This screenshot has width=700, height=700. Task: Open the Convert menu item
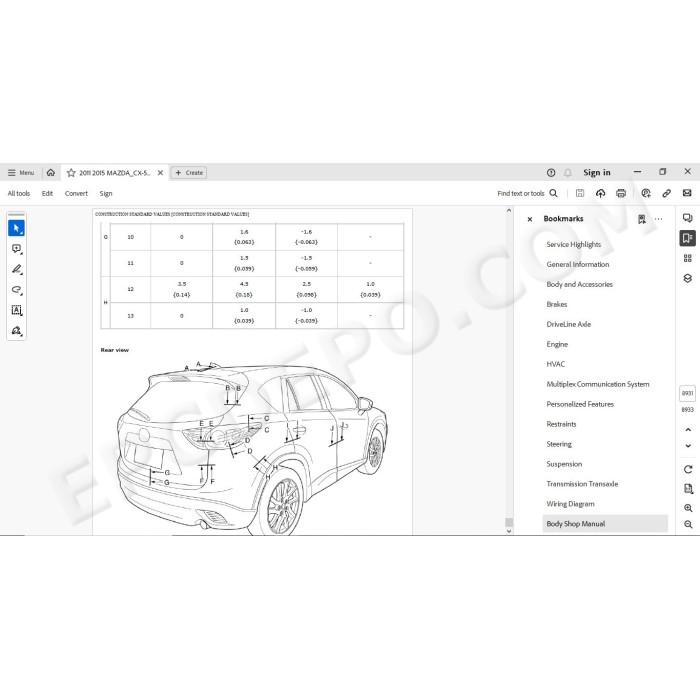coord(76,193)
